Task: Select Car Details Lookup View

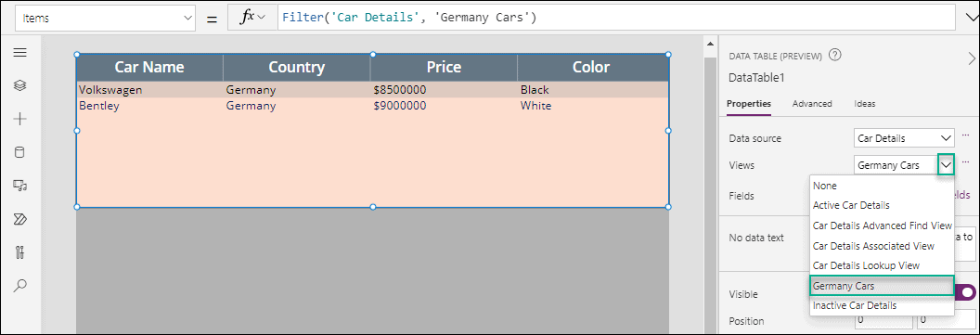Action: [882, 265]
